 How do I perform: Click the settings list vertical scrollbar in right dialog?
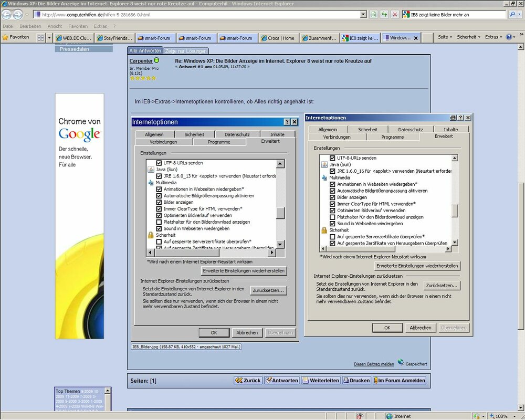455,210
